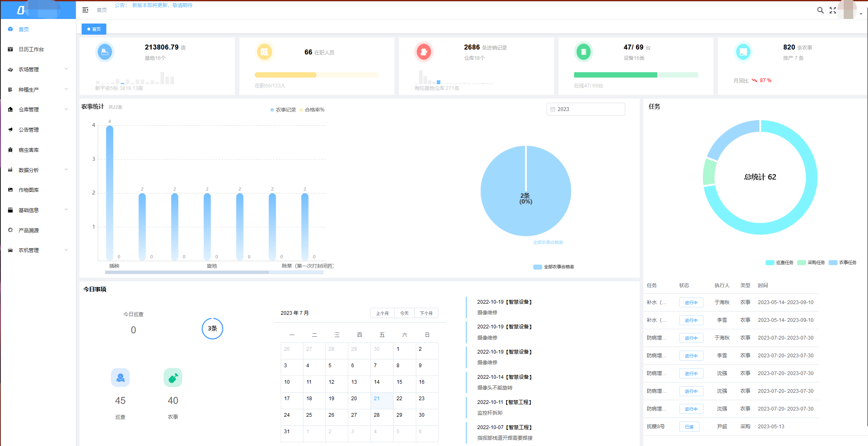This screenshot has height=446, width=868.
Task: Click the announcement 新版本即将更新 text
Action: (x=162, y=5)
